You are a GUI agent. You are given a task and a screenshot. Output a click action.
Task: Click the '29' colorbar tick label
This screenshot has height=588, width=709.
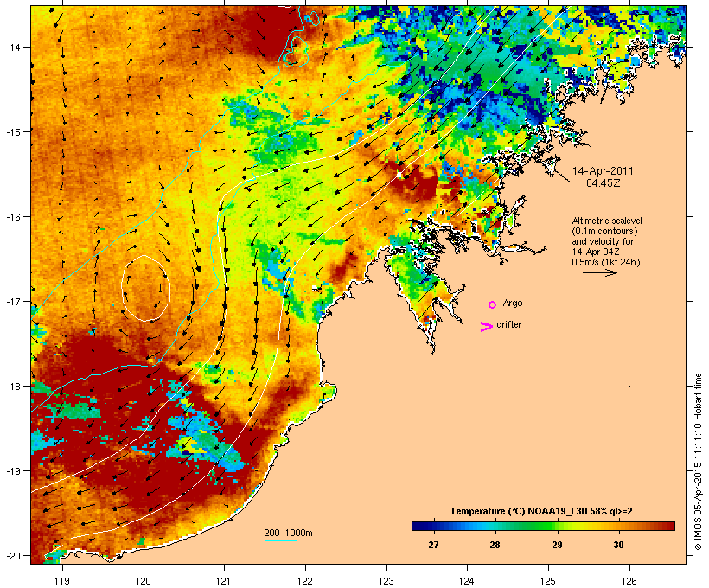click(x=557, y=545)
